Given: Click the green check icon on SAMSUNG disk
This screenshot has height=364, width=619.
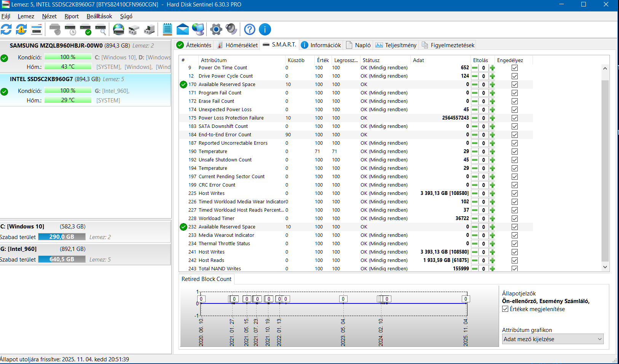Looking at the screenshot, I should click(x=4, y=58).
